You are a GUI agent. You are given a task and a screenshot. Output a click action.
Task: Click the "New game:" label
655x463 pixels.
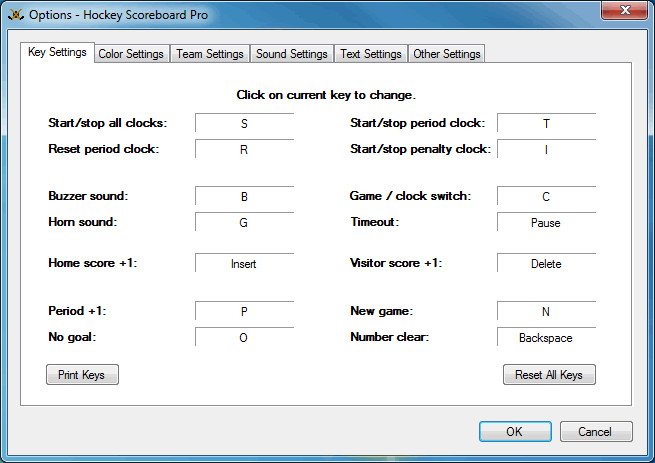coord(381,311)
